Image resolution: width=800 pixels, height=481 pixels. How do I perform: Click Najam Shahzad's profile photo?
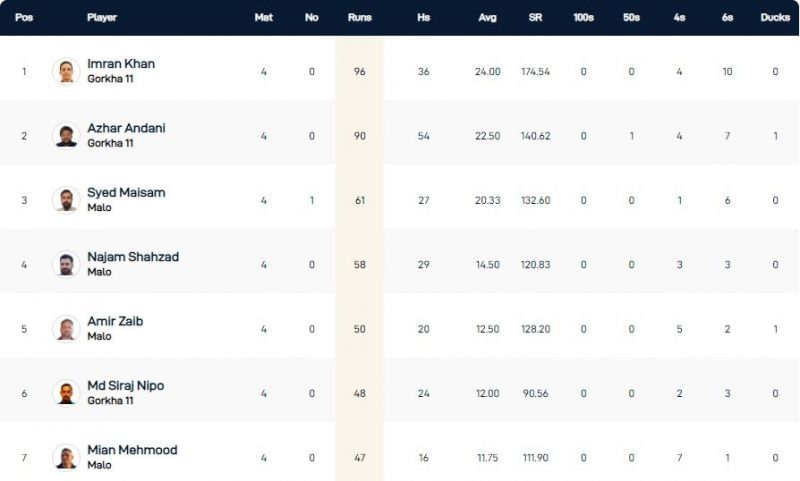coord(66,264)
